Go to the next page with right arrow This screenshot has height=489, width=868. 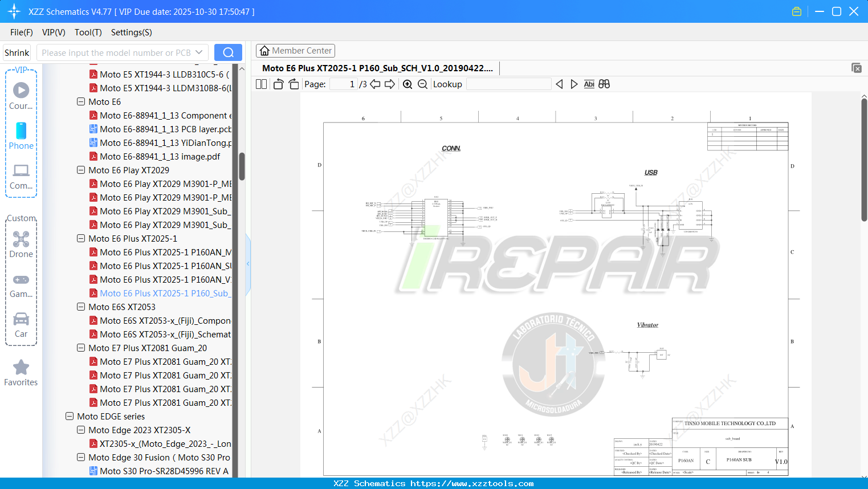pos(390,84)
